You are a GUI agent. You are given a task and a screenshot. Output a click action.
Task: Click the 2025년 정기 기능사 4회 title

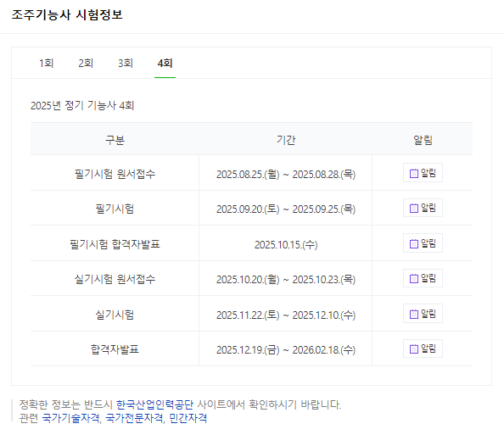[82, 105]
